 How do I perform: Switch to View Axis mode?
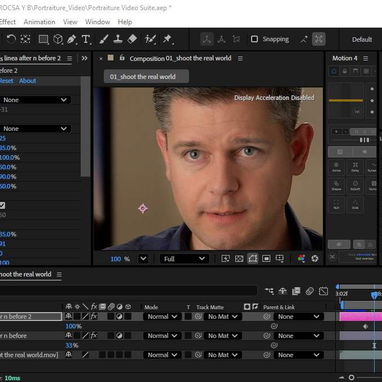click(x=236, y=39)
